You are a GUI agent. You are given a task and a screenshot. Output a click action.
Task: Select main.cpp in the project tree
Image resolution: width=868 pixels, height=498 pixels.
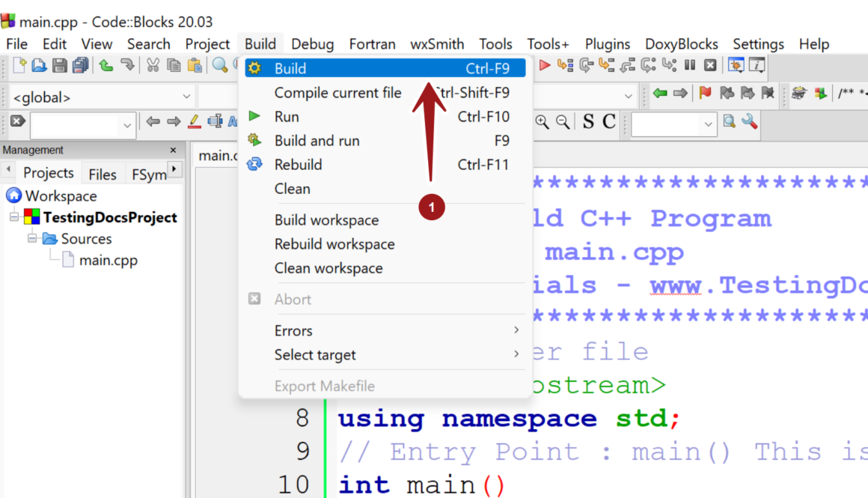[x=108, y=261]
